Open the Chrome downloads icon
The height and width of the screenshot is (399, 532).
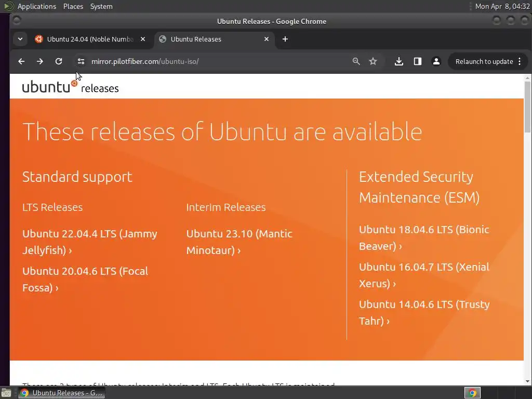point(399,61)
